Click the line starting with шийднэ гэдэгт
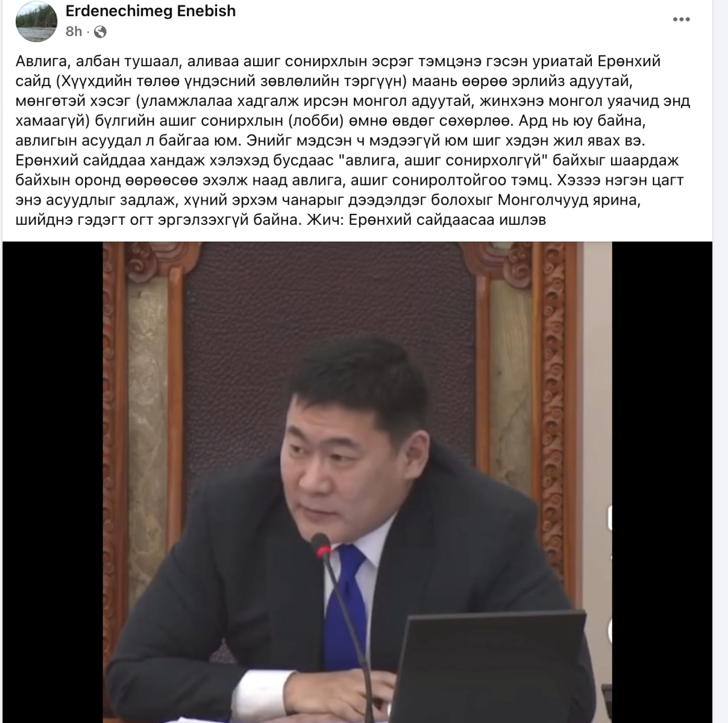Screen dimensions: 728x723 tap(281, 220)
